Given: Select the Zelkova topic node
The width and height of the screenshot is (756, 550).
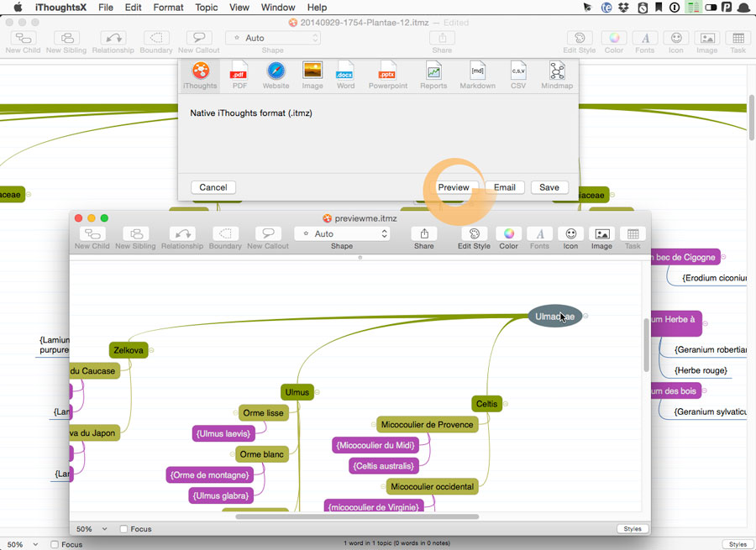Looking at the screenshot, I should pos(129,350).
